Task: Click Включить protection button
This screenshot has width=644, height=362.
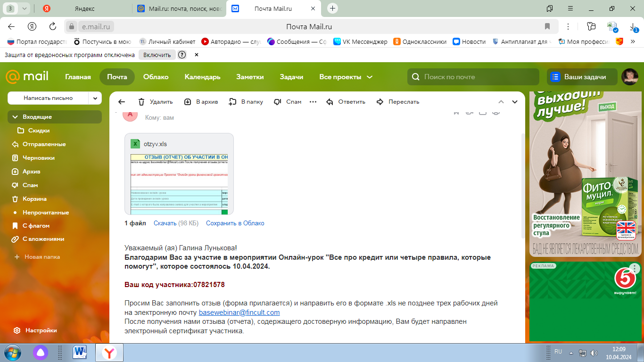Action: click(x=157, y=55)
